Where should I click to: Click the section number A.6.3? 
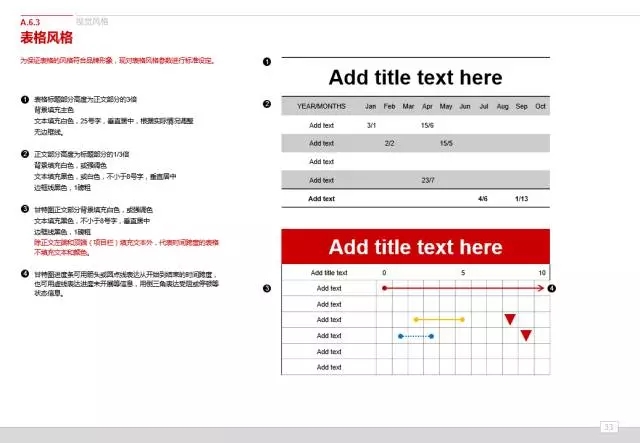tap(30, 22)
